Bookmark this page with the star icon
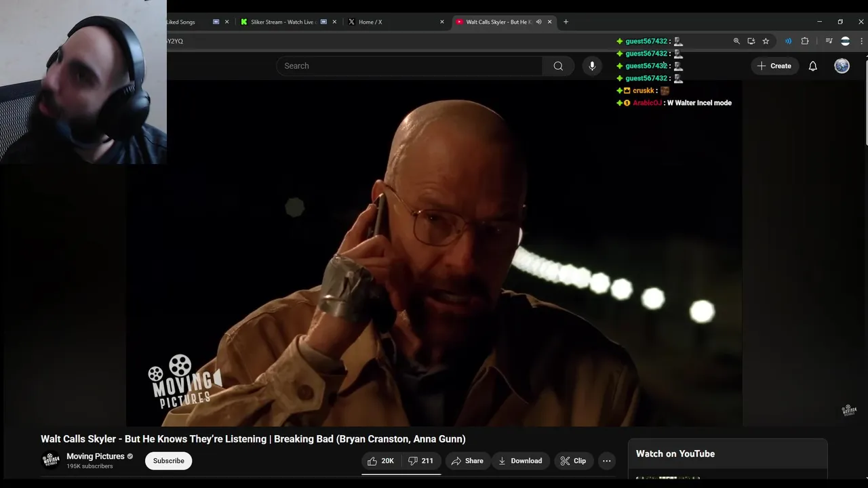This screenshot has height=488, width=868. tap(766, 41)
